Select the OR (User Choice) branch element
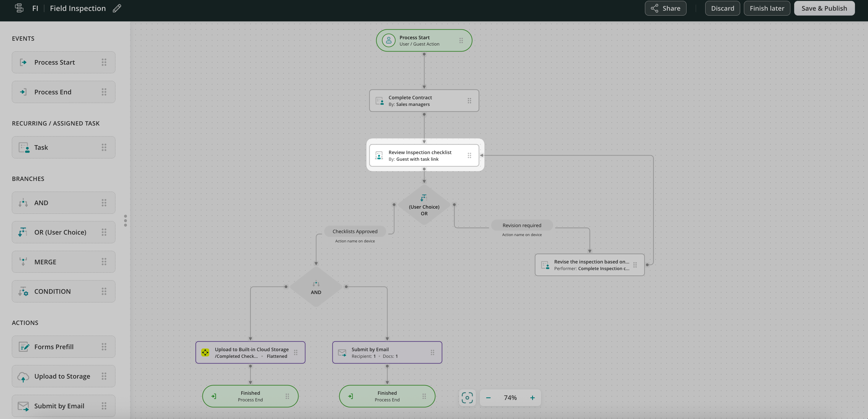The width and height of the screenshot is (868, 419). pyautogui.click(x=63, y=232)
